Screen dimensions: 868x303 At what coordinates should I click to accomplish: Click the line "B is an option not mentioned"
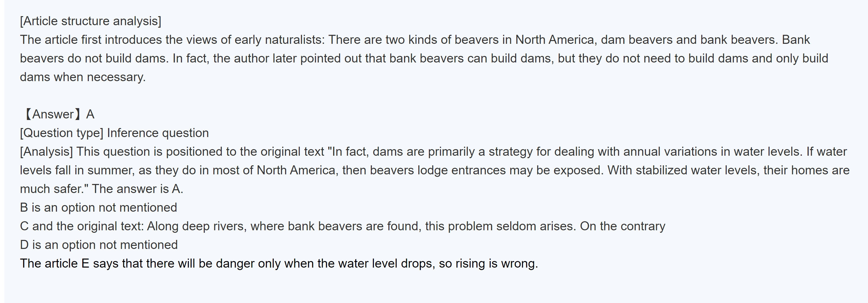98,208
